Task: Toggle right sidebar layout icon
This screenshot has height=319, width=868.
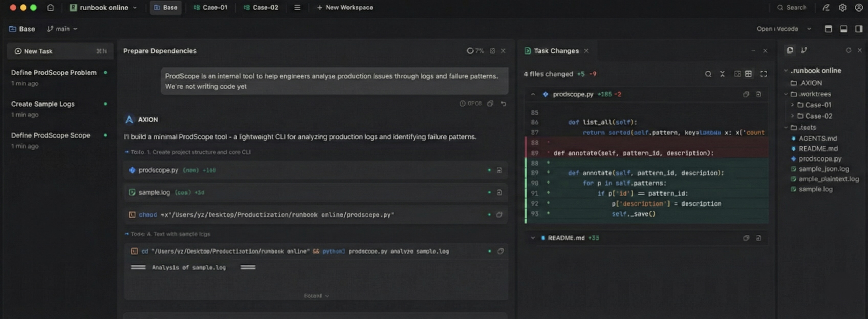Action: tap(859, 29)
